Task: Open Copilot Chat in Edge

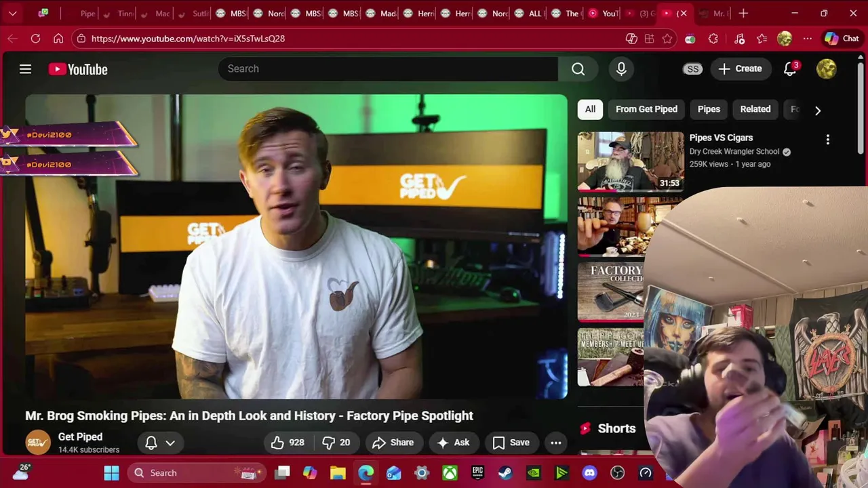Action: coord(842,39)
